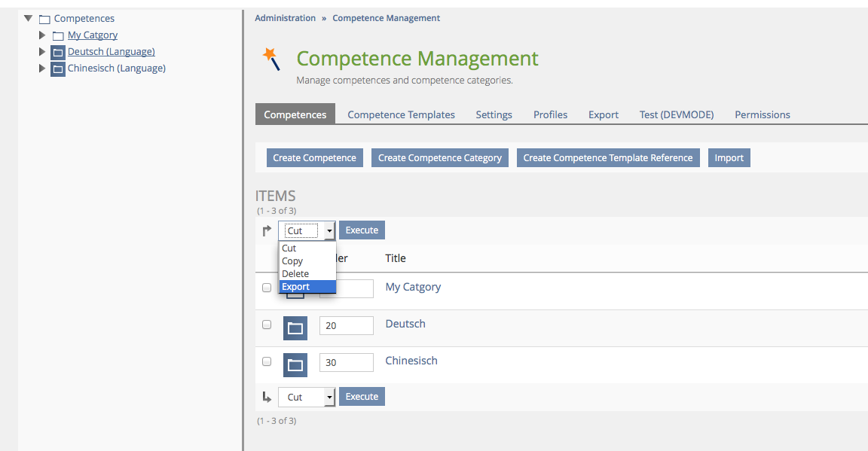Click the order field with value 30
Image resolution: width=868 pixels, height=451 pixels.
[347, 362]
